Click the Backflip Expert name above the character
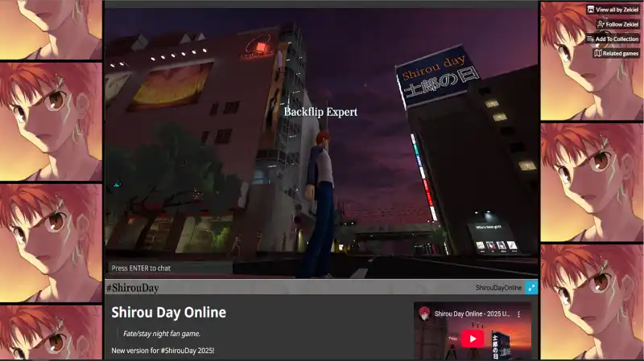The image size is (644, 361). [320, 112]
